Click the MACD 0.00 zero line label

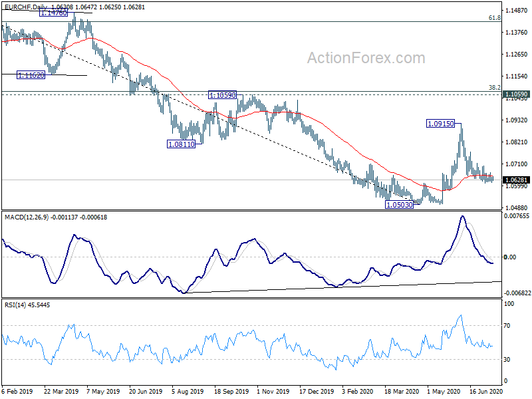(x=510, y=257)
